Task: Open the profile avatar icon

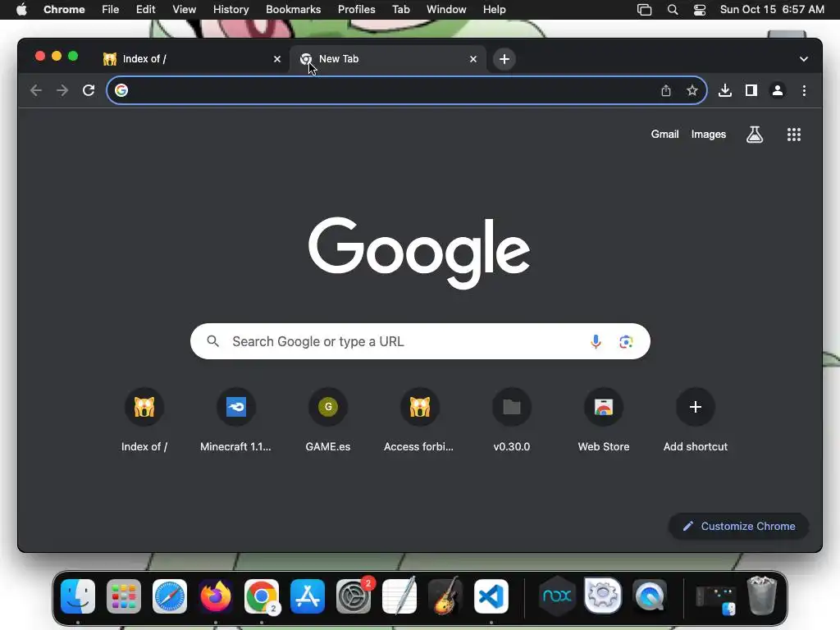Action: 778,90
